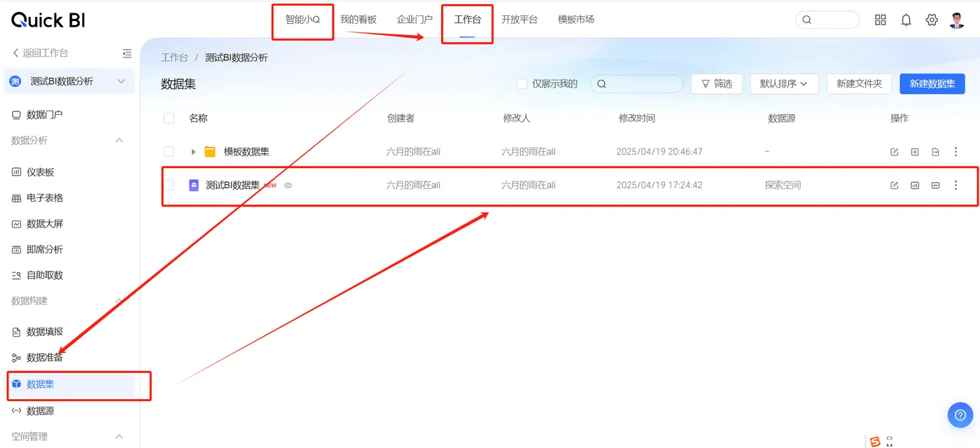
Task: Select the 工作台 tab
Action: [x=468, y=20]
